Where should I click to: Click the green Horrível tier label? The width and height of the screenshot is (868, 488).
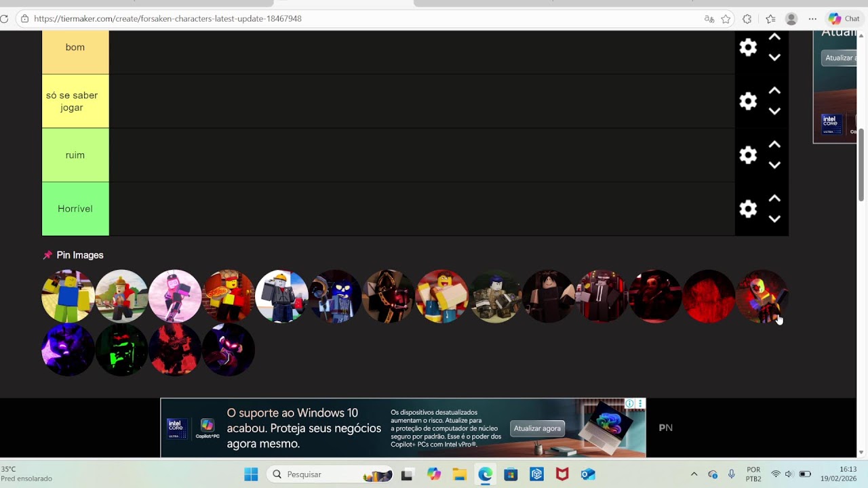pyautogui.click(x=75, y=209)
